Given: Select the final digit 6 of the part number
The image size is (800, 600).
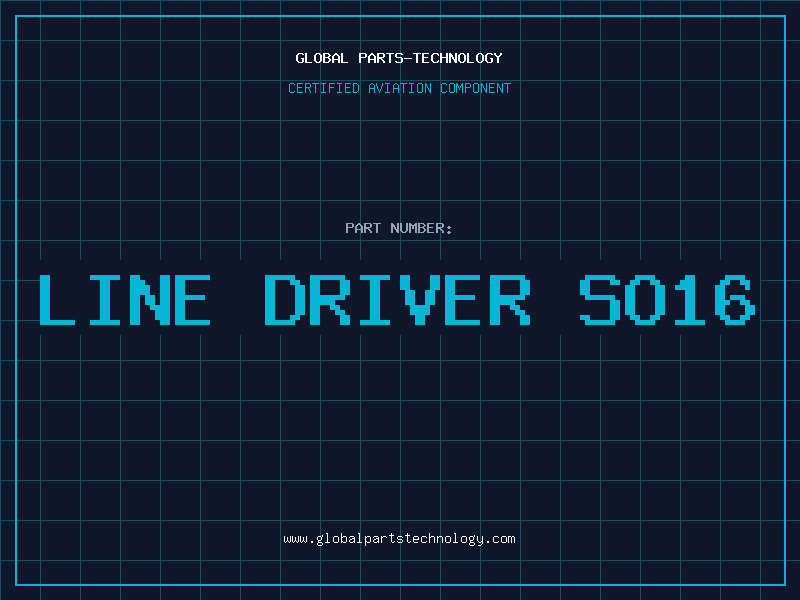Looking at the screenshot, I should tap(736, 299).
